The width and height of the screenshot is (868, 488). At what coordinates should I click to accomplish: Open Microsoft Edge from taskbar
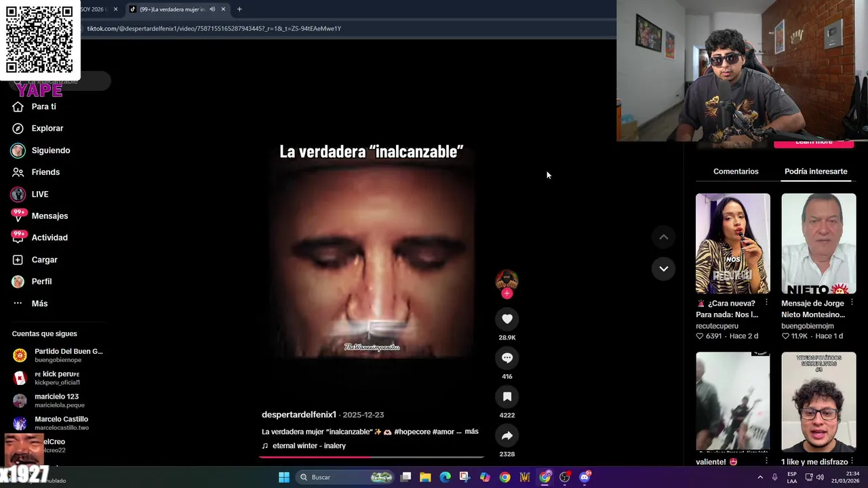(445, 477)
